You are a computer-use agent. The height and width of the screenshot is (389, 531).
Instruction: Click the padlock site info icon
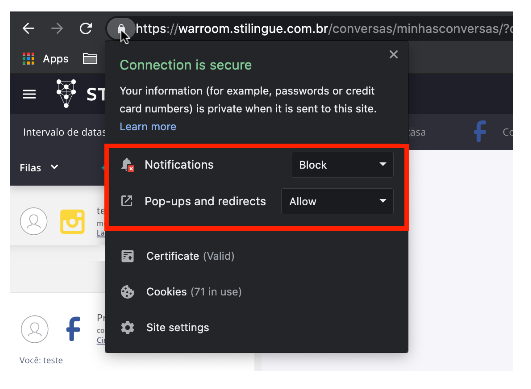coord(121,29)
